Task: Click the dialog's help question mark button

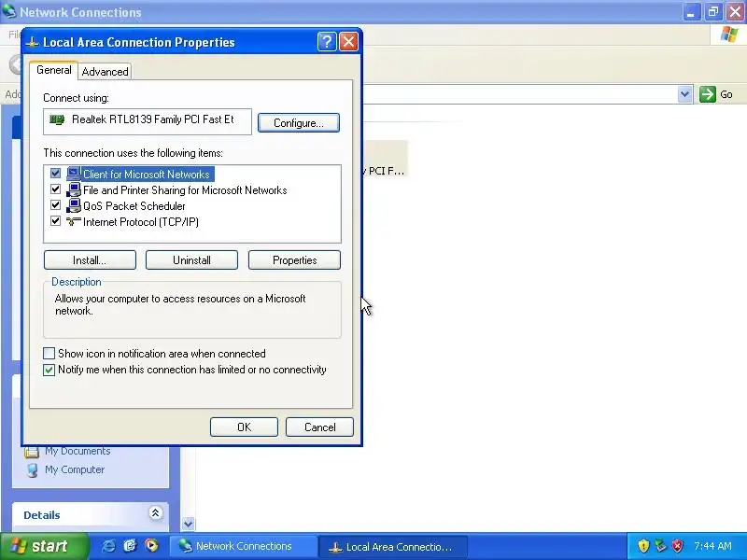Action: pos(327,42)
